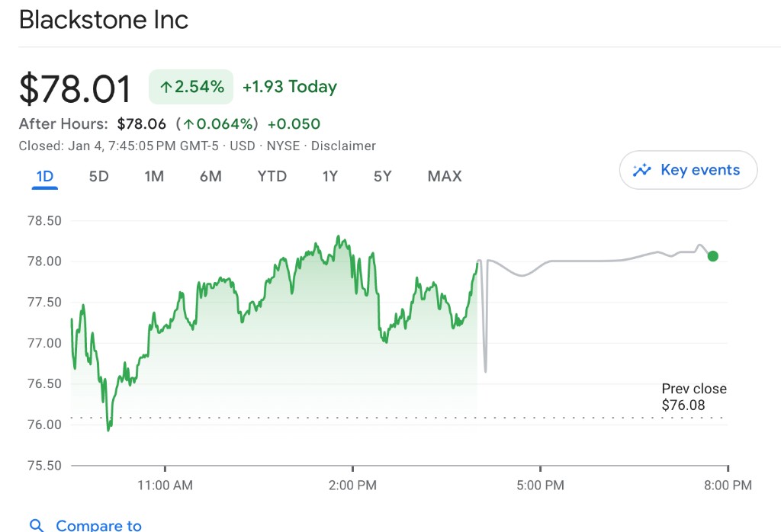
Task: Open the Disclaimer link
Action: pos(343,146)
